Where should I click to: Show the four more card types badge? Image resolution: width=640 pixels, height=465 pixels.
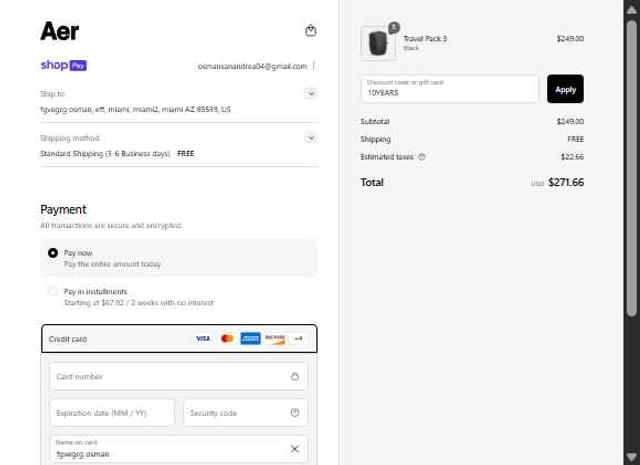coord(299,338)
